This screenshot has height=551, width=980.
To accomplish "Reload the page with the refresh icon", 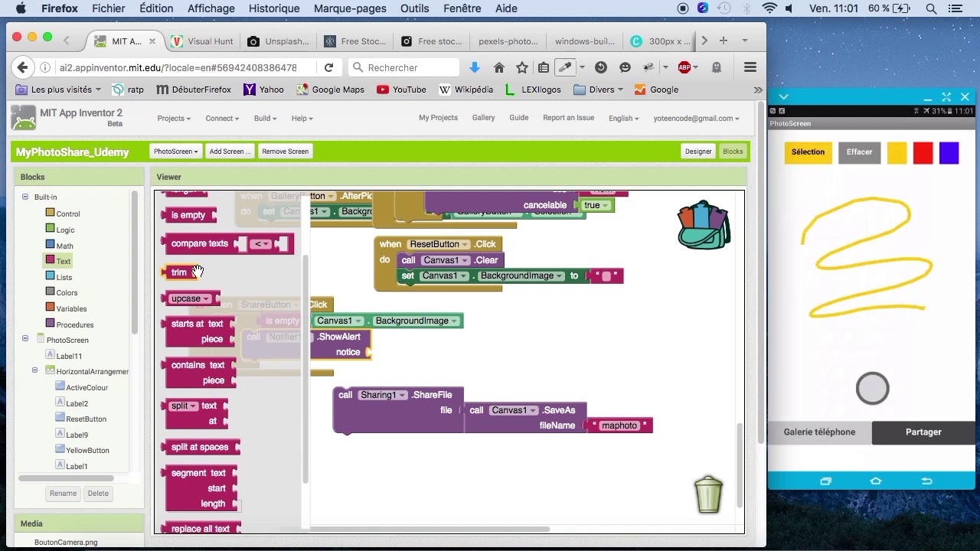I will pos(329,67).
